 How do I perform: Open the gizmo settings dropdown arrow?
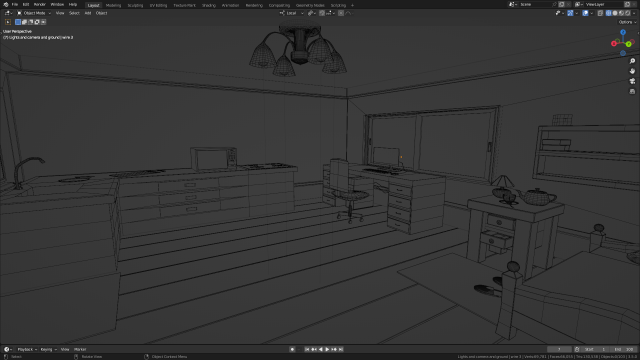[x=577, y=13]
